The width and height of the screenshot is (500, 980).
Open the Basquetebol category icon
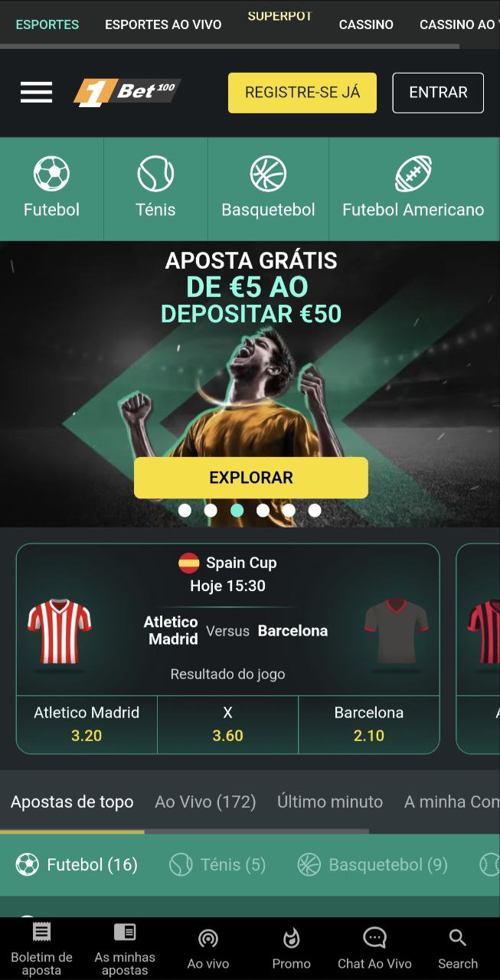point(268,174)
